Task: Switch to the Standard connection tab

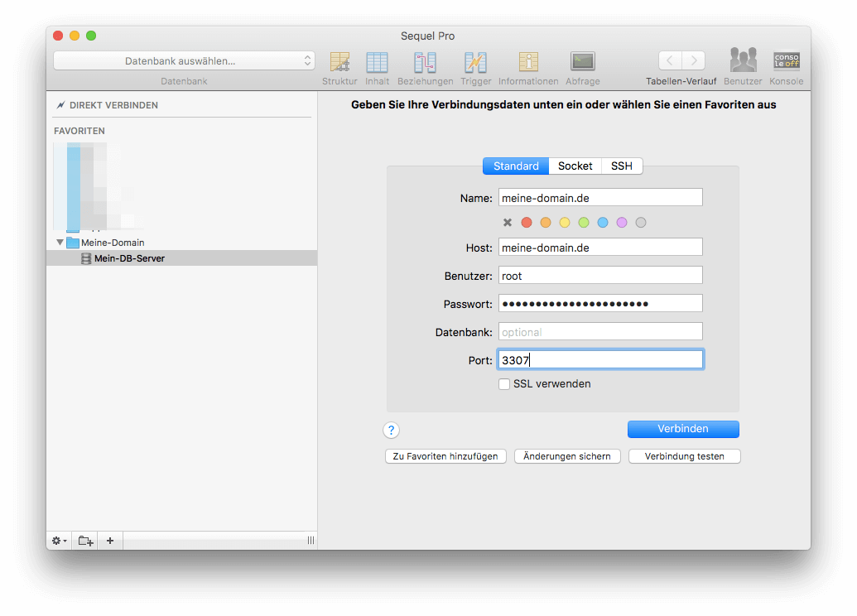Action: click(x=516, y=166)
